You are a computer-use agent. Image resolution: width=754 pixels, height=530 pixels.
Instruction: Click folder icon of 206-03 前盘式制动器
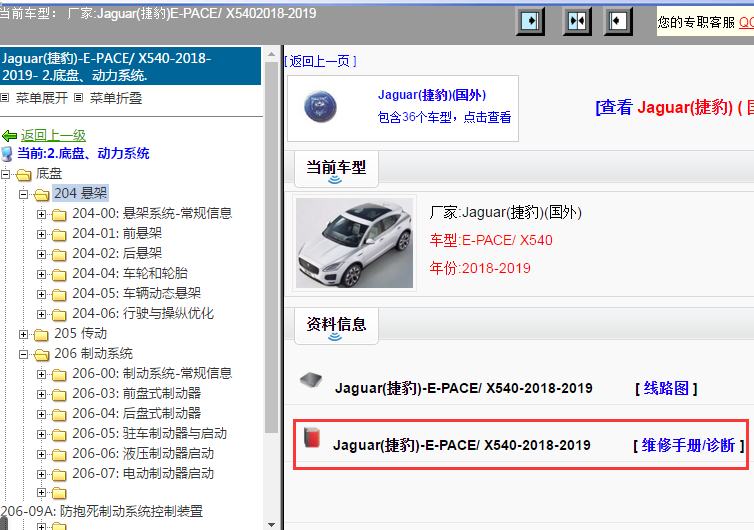[59, 395]
